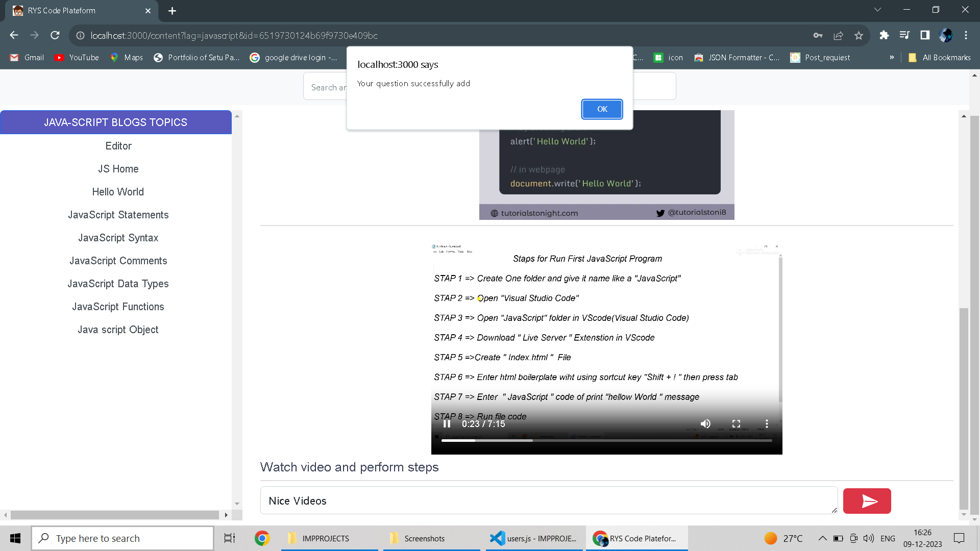
Task: Open JavaScript Data Types topic
Action: point(118,284)
